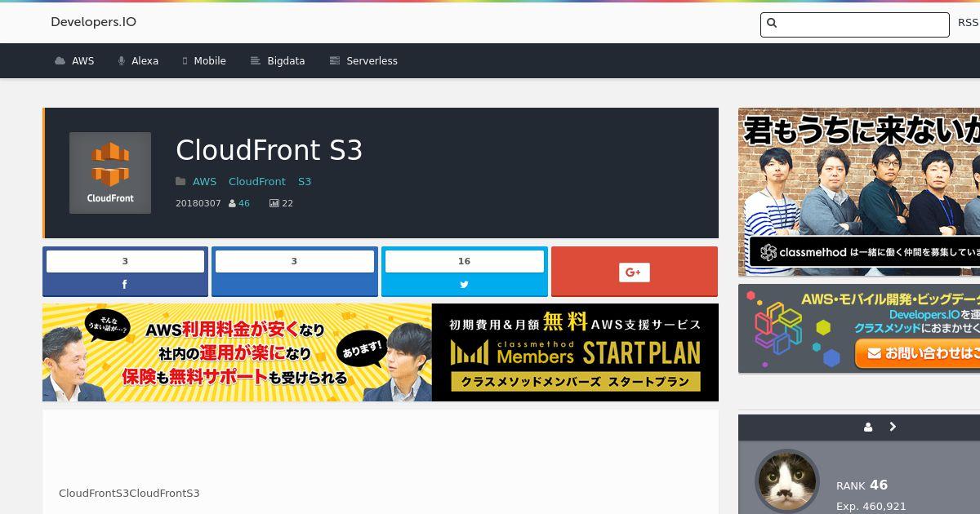Open the cat author avatar
Screen dimensions: 980x514
pyautogui.click(x=787, y=481)
